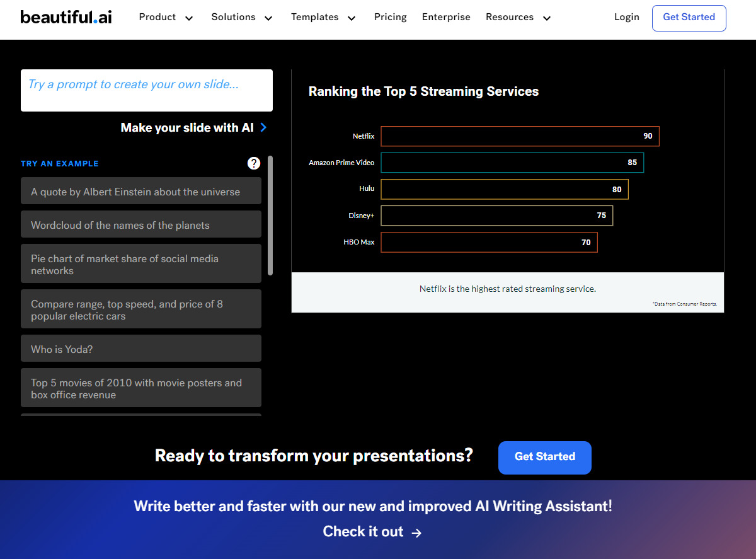Click the TRY AN EXAMPLE heading
756x559 pixels.
tap(60, 164)
